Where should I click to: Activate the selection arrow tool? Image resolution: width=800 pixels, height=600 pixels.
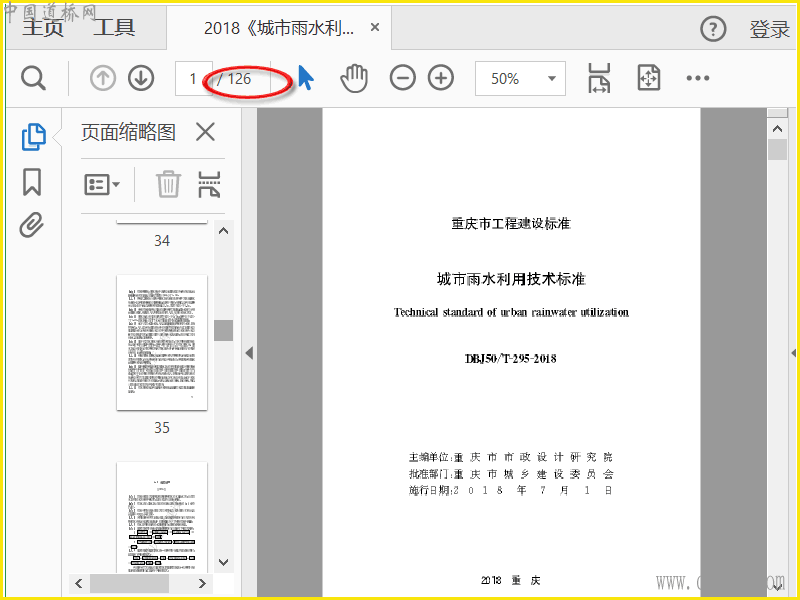[306, 78]
